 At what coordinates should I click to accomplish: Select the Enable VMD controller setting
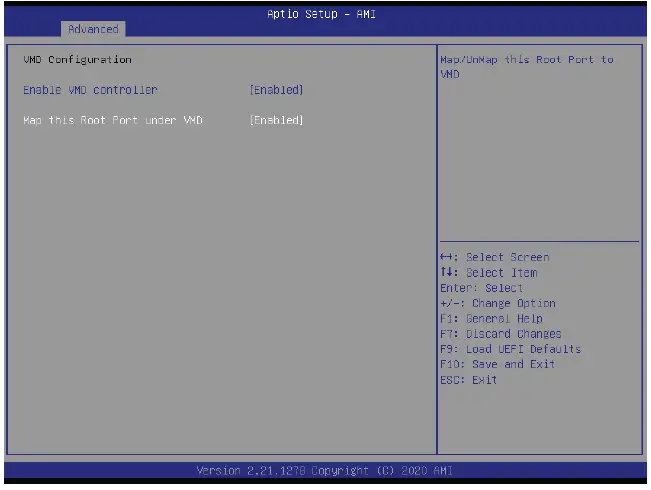pyautogui.click(x=90, y=90)
